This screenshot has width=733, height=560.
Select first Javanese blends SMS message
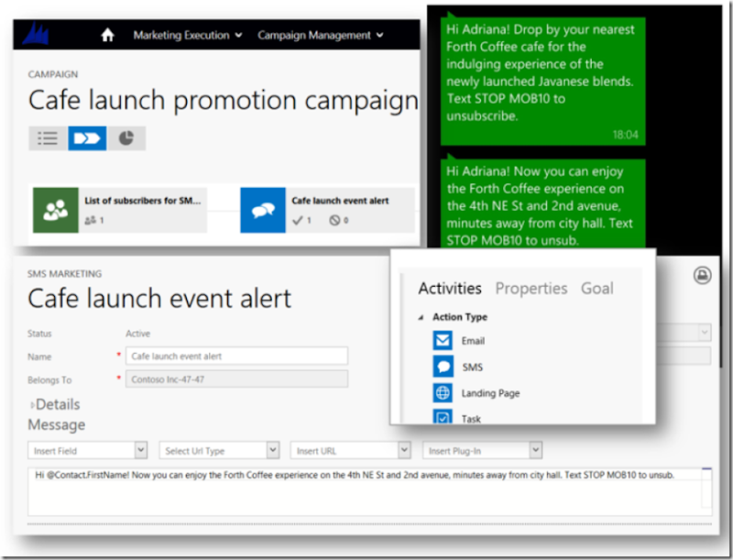click(x=542, y=81)
